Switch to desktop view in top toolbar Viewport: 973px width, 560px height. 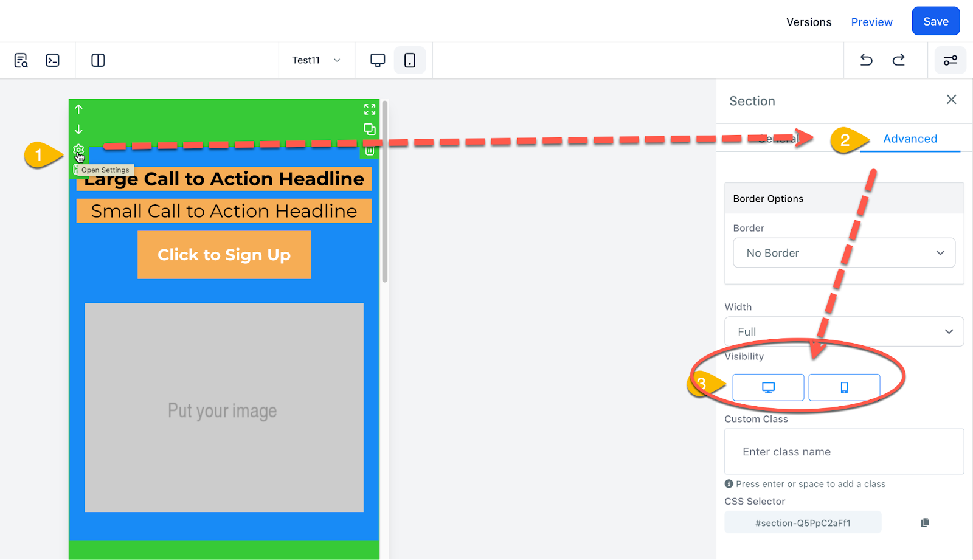point(378,60)
